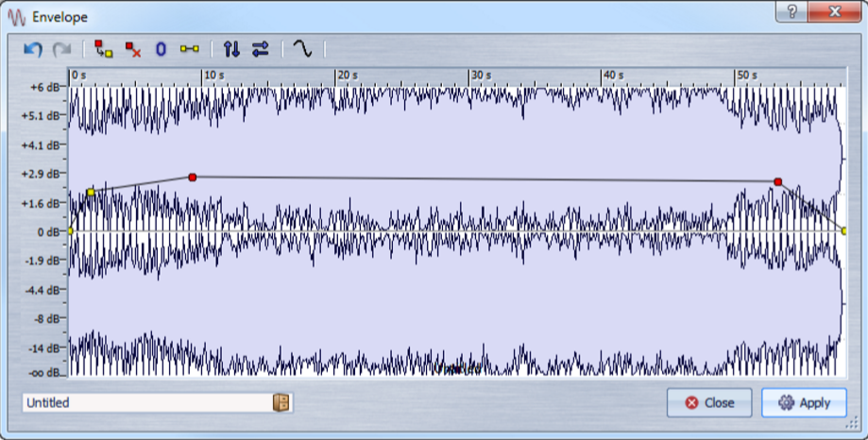868x440 pixels.
Task: Select first red envelope point near 10 s
Action: 192,178
